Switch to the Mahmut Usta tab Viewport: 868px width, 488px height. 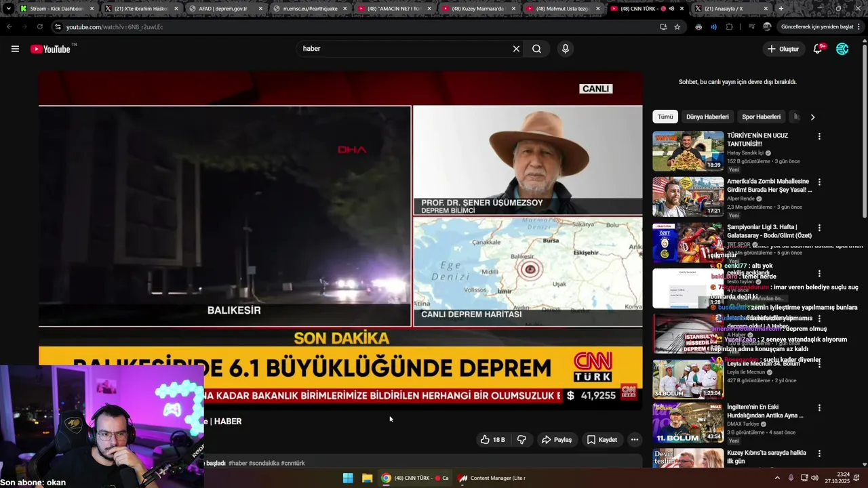point(561,9)
